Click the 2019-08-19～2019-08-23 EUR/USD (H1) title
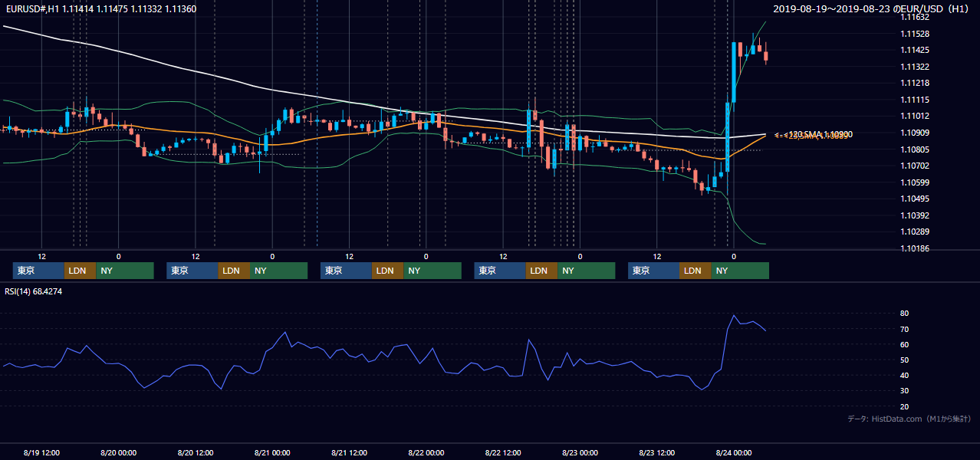This screenshot has height=460, width=980. pyautogui.click(x=873, y=8)
